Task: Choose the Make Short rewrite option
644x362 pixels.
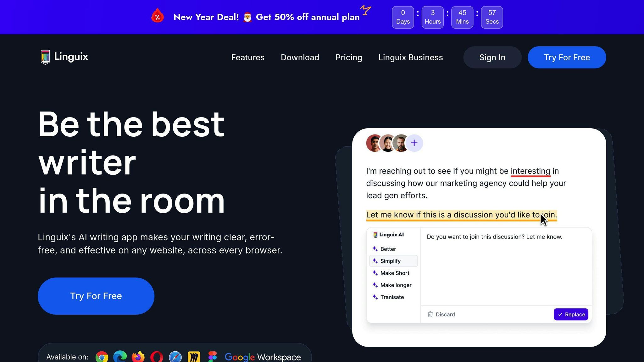Action: coord(394,273)
